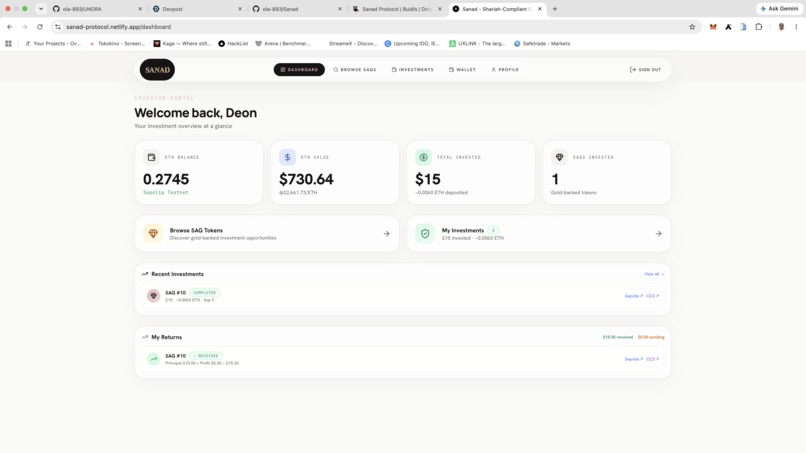This screenshot has height=453, width=806.
Task: Click the ETH Balance wallet icon
Action: (x=151, y=157)
